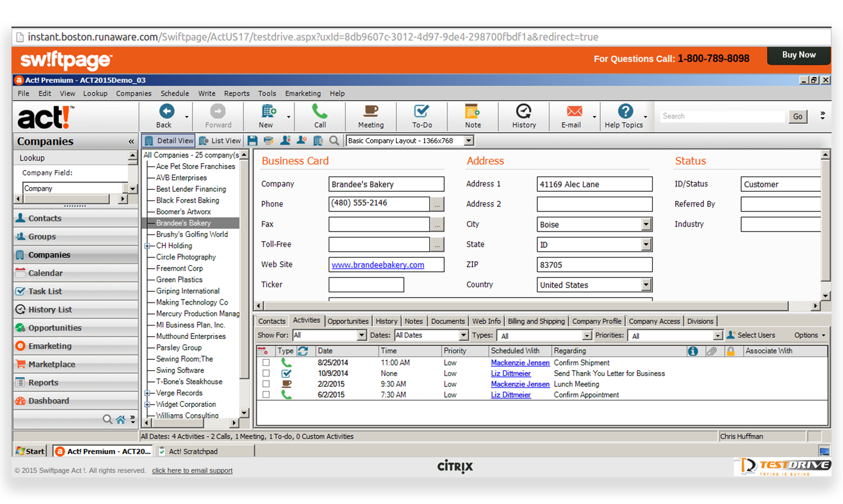Screen dimensions: 843x504
Task: Click the home icon below navigation pane
Action: click(120, 419)
